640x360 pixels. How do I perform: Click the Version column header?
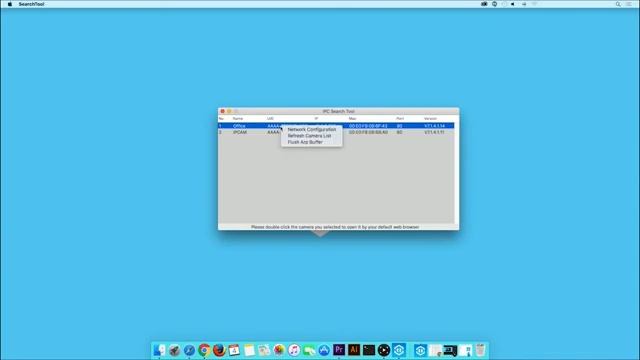[x=430, y=118]
